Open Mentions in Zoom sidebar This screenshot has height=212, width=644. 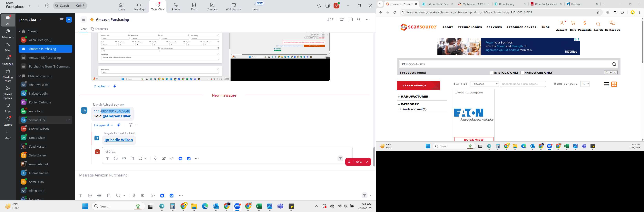pyautogui.click(x=8, y=34)
